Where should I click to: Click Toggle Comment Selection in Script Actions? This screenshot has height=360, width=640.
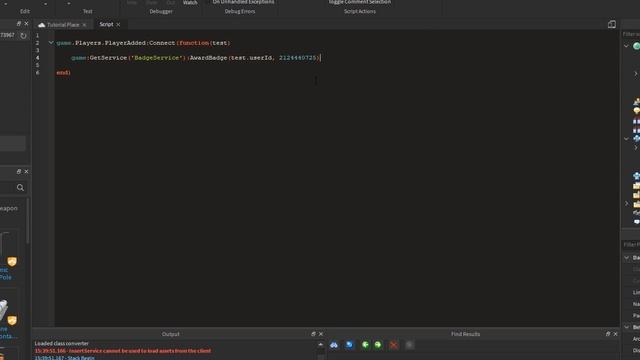[x=360, y=2]
